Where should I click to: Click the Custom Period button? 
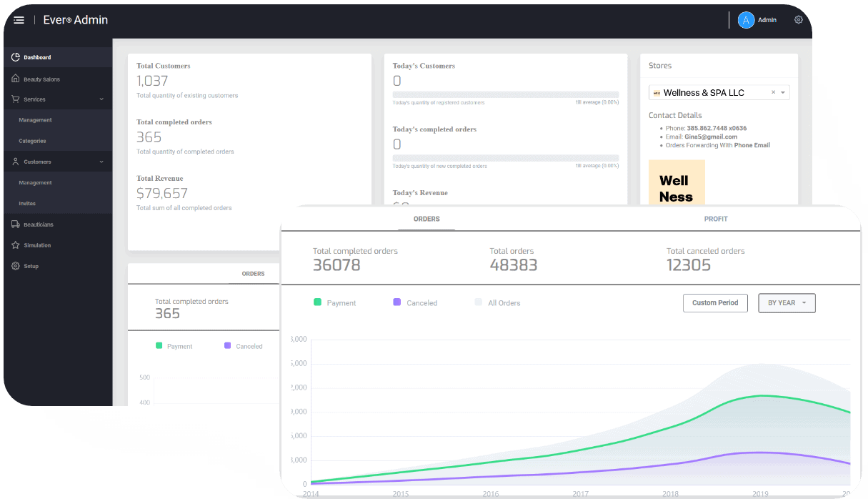715,302
